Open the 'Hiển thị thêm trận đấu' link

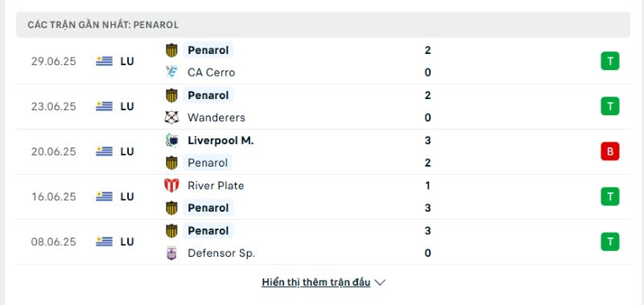(x=316, y=282)
